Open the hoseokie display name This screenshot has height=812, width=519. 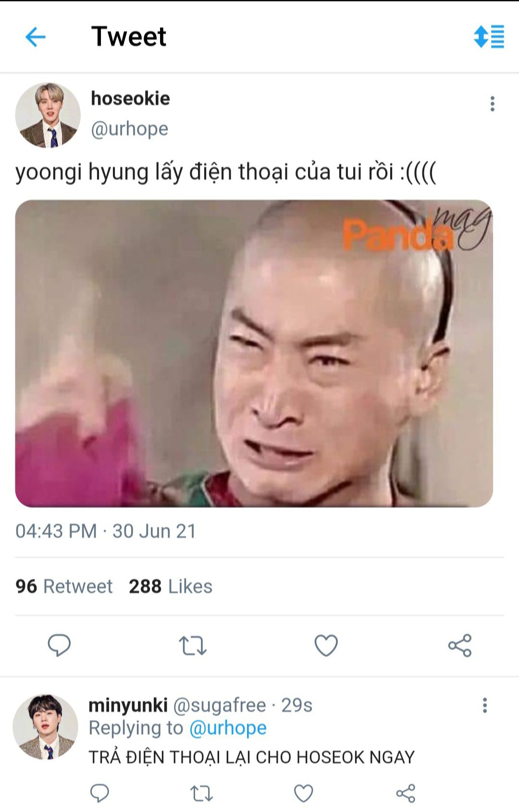coord(130,99)
